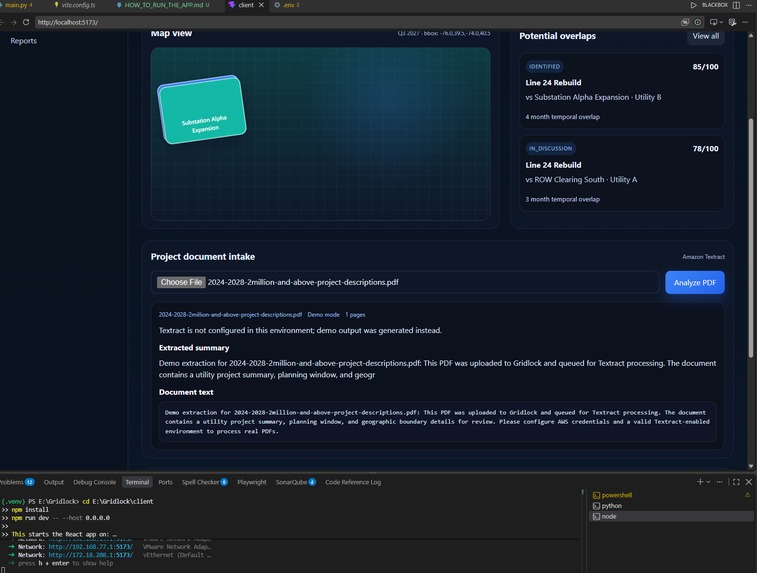Screen dimensions: 757x573
Task: Click the IDENTIFIED status badge
Action: (544, 67)
